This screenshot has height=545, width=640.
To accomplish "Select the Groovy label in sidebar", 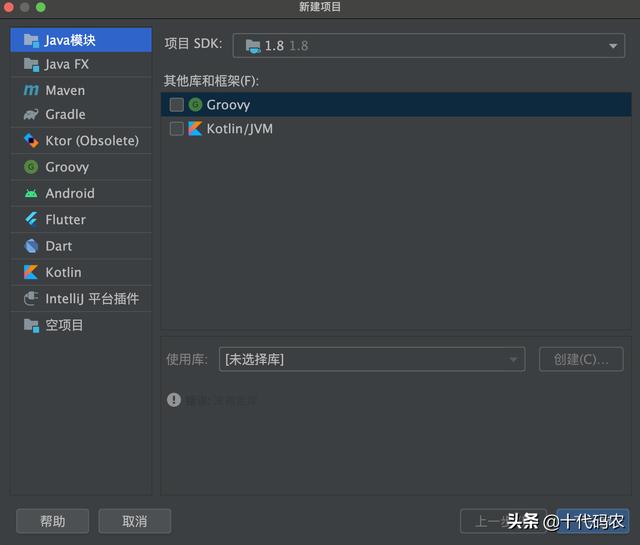I will 67,167.
